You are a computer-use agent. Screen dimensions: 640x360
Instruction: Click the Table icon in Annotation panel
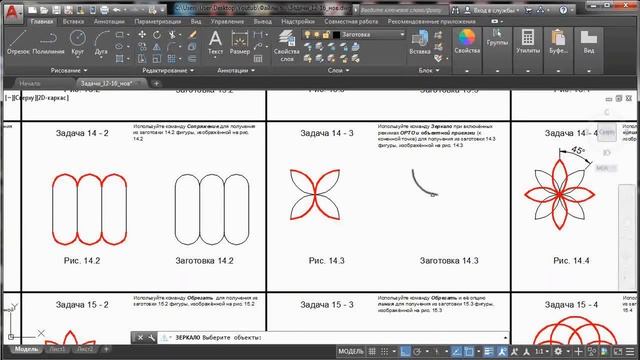258,59
